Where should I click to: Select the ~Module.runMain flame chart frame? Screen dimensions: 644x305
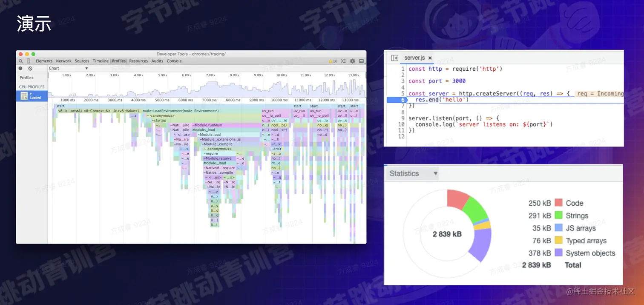point(226,125)
